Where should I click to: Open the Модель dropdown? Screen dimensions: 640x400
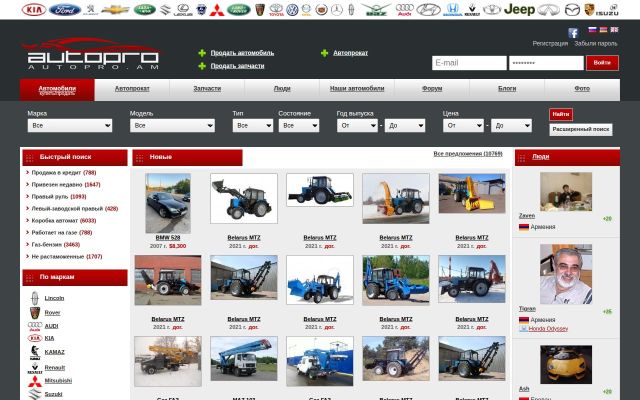point(172,125)
